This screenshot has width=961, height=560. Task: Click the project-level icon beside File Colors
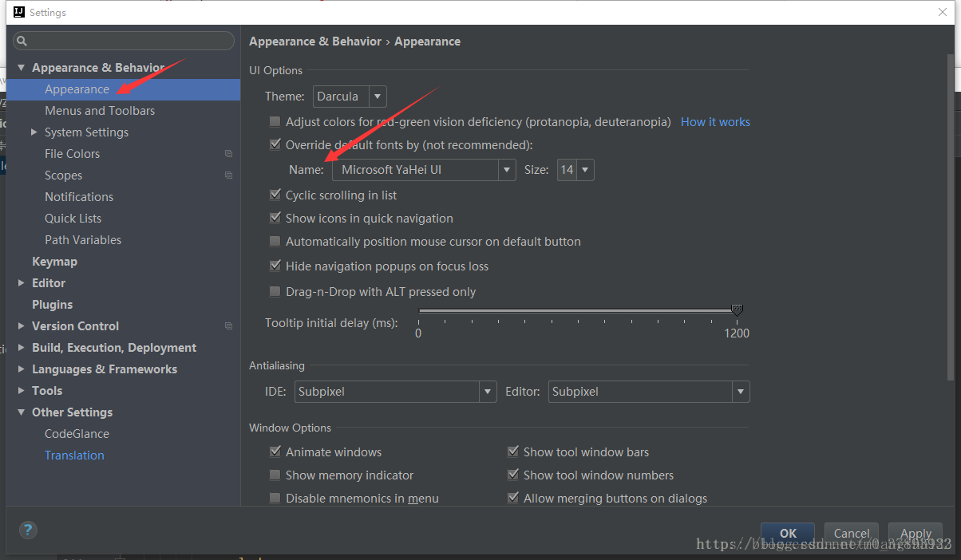(x=228, y=154)
